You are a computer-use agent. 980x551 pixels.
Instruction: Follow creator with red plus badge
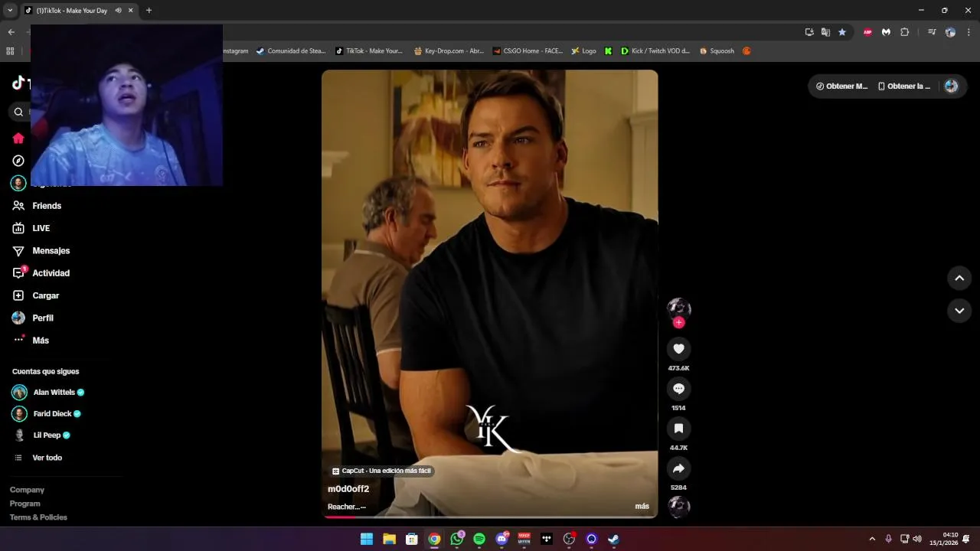(678, 323)
